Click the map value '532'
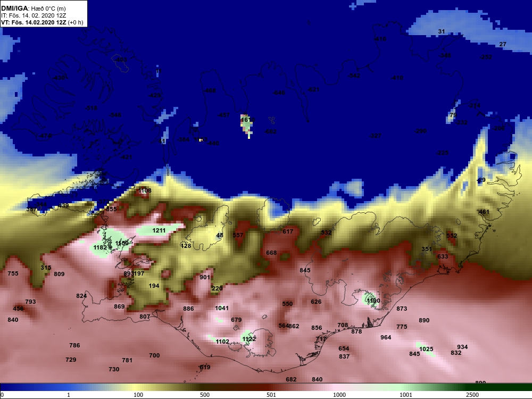This screenshot has width=532, height=399. [326, 232]
